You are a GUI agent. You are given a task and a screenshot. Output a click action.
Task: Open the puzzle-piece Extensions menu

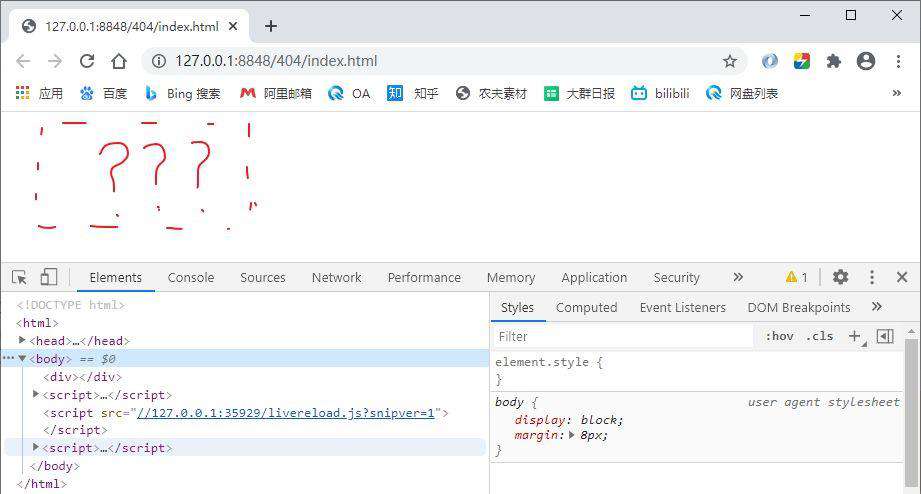[833, 61]
